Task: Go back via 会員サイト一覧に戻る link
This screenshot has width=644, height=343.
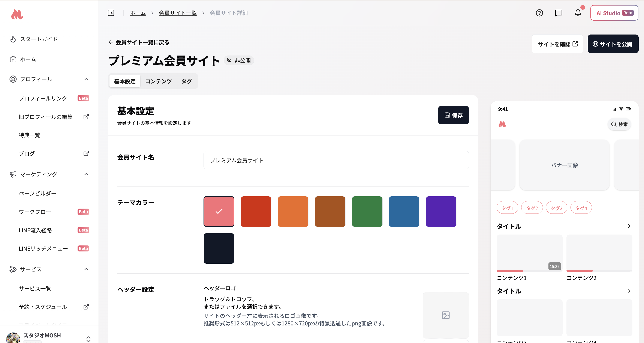Action: click(x=142, y=42)
